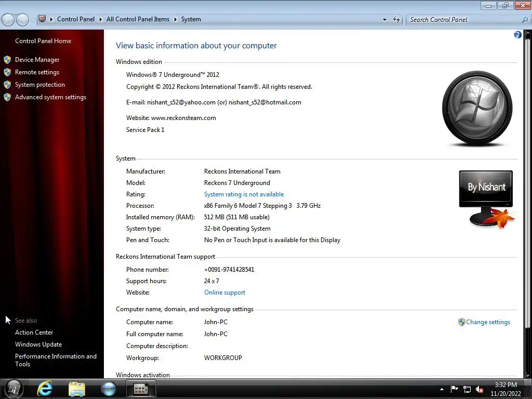532x399 pixels.
Task: Click the By Nishant monitor logo
Action: 486,199
